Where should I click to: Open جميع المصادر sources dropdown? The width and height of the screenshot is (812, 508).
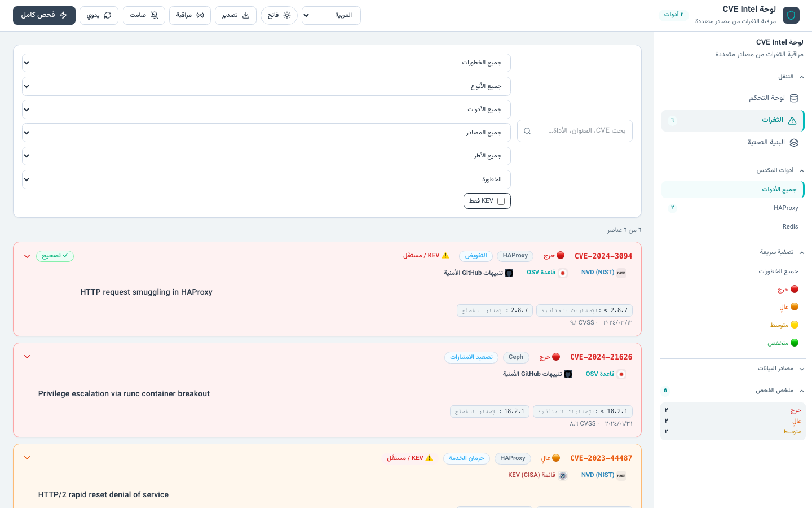coord(266,133)
